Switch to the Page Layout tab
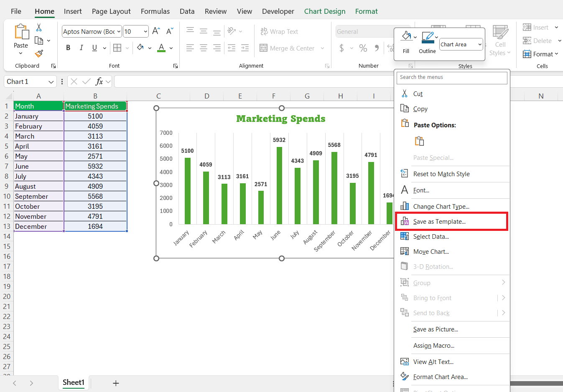This screenshot has width=563, height=392. [111, 11]
